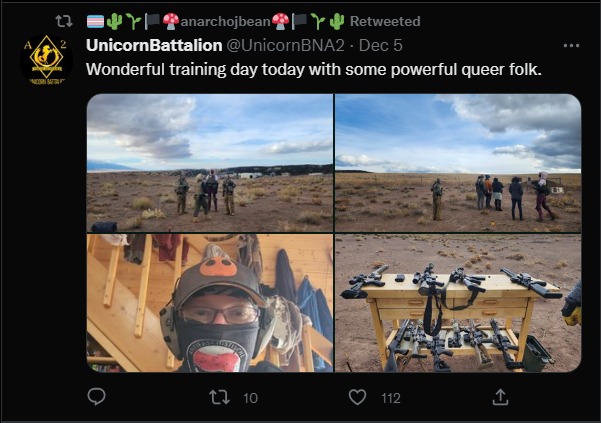Click the like count 112
The image size is (601, 423).
coord(391,398)
